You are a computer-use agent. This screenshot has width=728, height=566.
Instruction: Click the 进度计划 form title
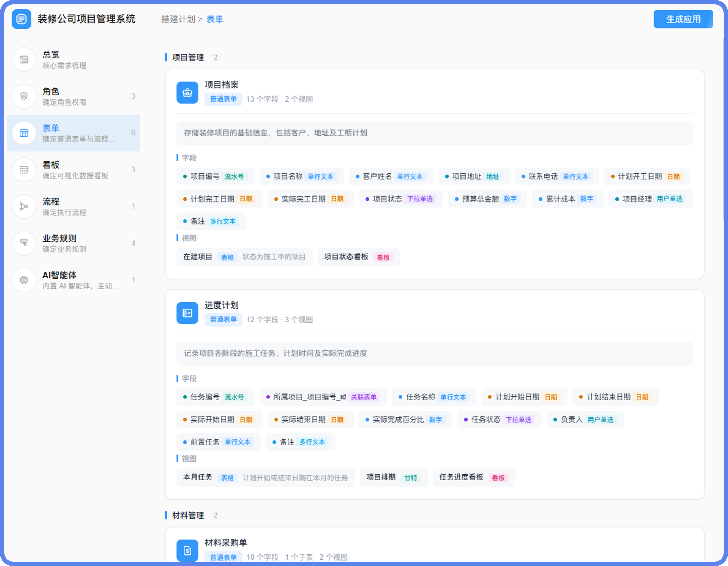point(221,305)
